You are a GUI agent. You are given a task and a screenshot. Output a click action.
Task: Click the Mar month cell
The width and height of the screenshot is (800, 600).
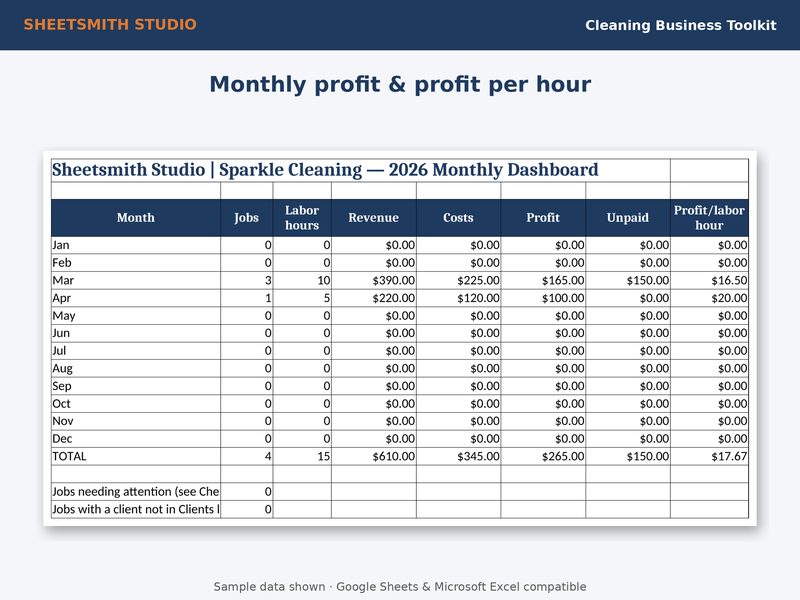point(136,280)
